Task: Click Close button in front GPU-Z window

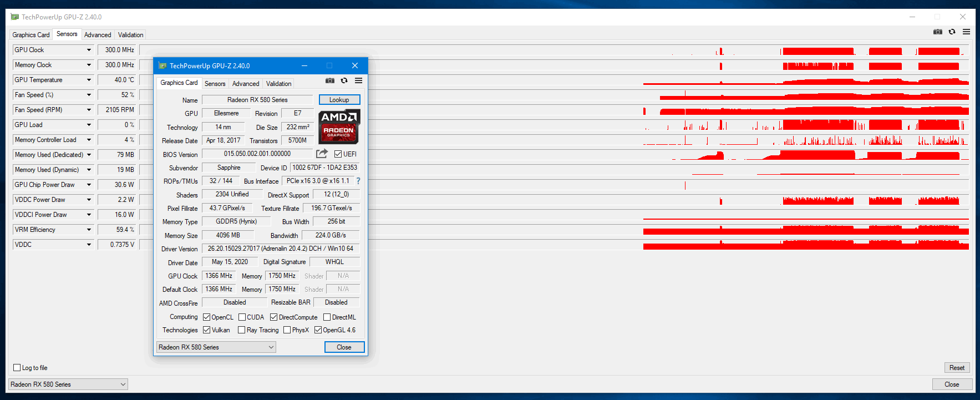Action: 344,347
